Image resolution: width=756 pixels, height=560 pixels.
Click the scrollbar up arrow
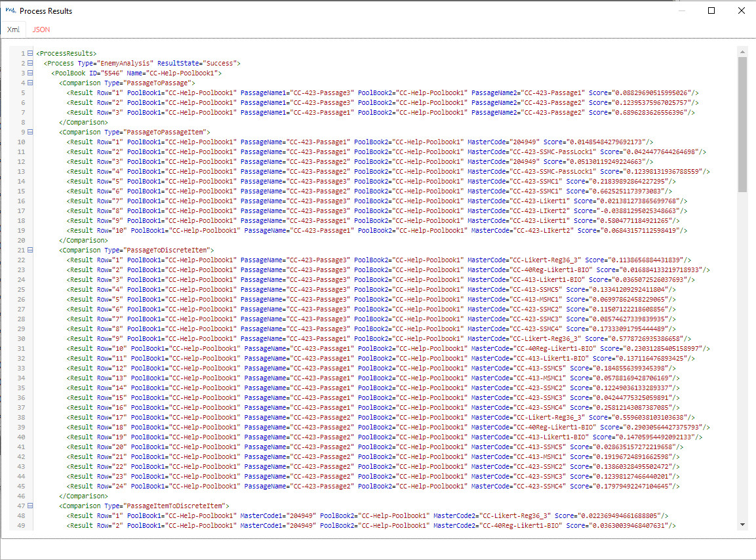[x=742, y=52]
